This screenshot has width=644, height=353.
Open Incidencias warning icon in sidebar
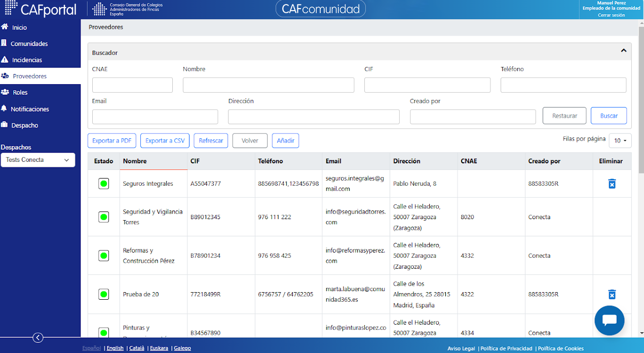[5, 59]
